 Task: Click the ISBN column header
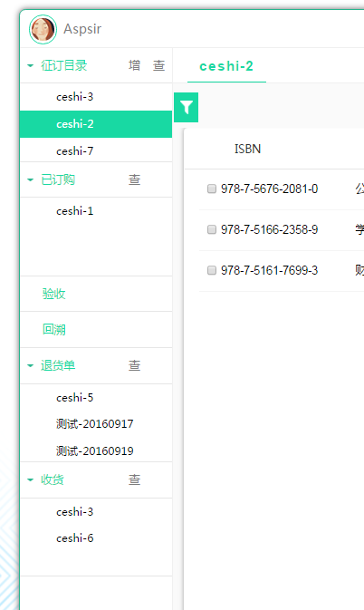coord(247,149)
